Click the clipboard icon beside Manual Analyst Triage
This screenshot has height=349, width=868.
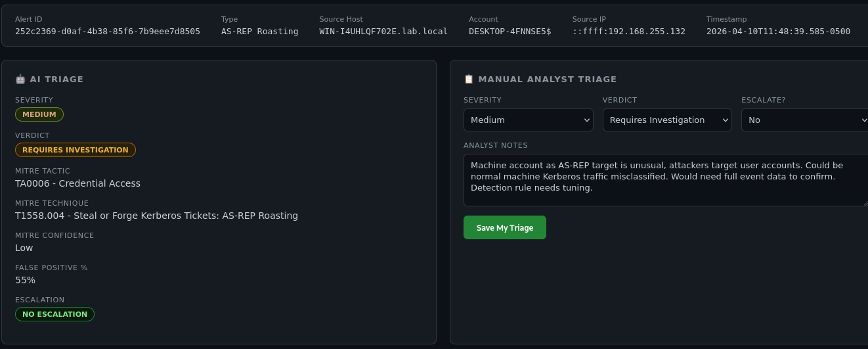469,79
